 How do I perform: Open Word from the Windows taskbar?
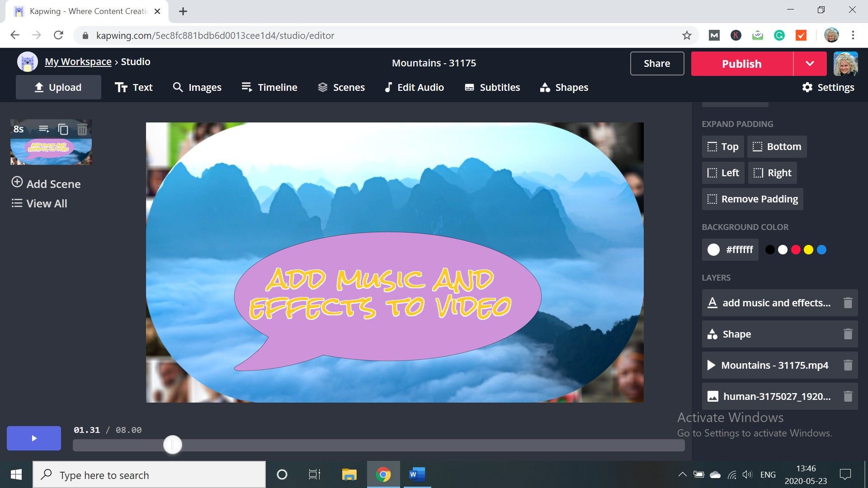pos(416,474)
